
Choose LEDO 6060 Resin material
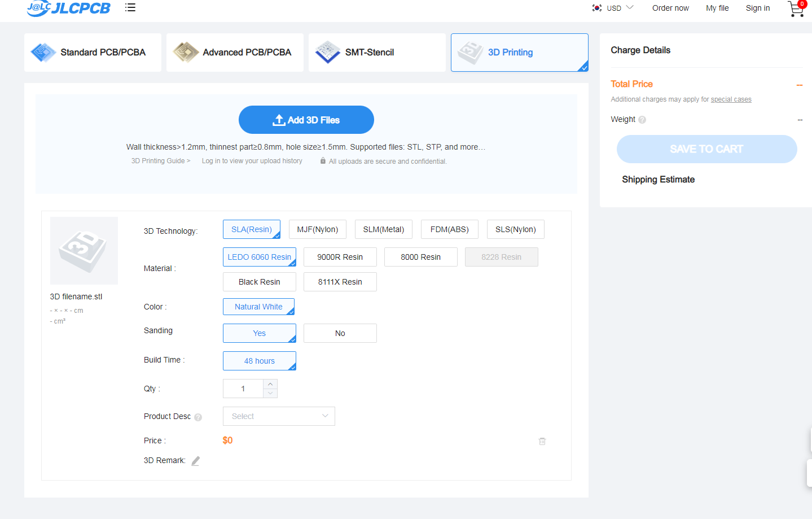pyautogui.click(x=260, y=257)
